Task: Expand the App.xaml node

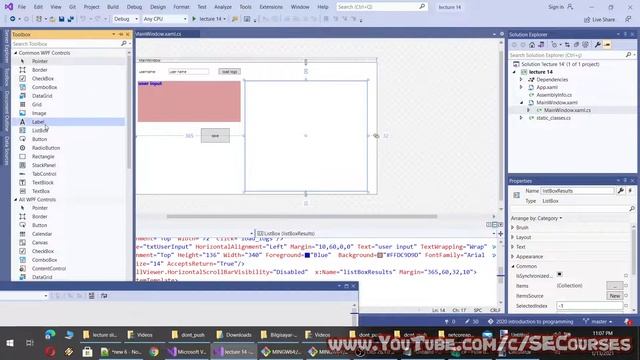Action: click(521, 87)
